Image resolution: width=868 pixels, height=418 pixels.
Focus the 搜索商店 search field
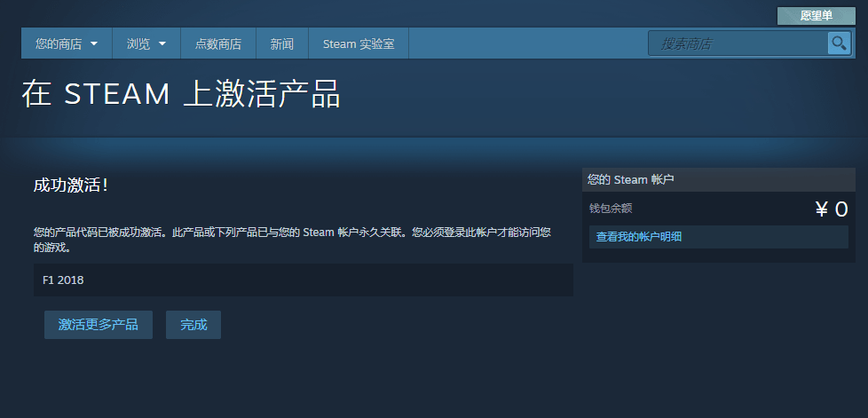[738, 43]
